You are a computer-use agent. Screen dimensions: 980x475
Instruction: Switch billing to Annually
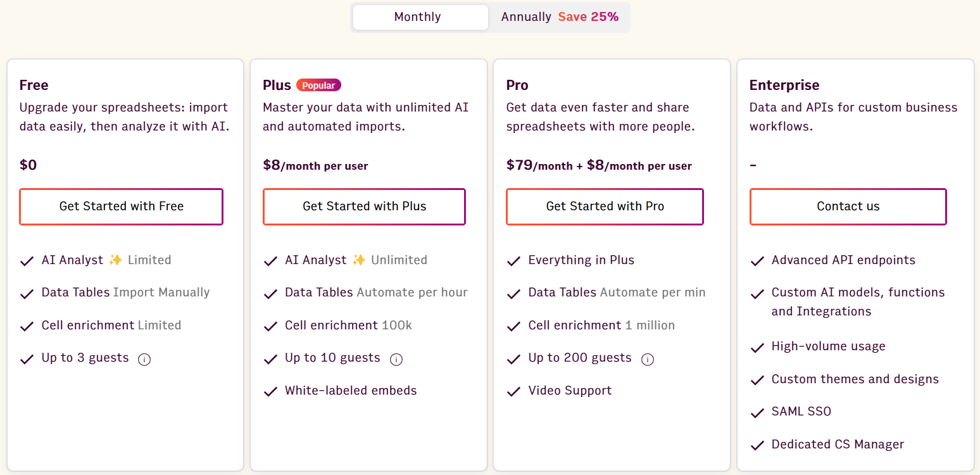coord(526,16)
